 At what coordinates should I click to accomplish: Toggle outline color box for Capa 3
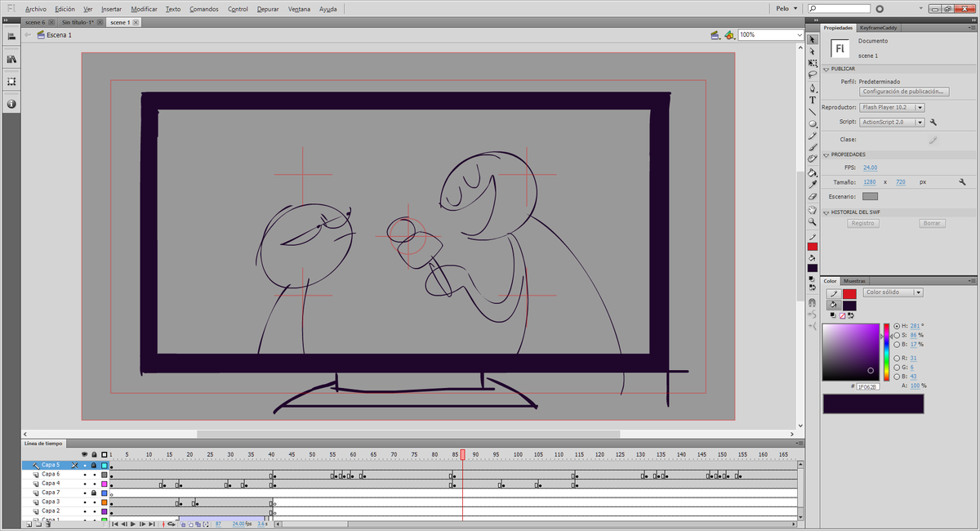tap(105, 502)
